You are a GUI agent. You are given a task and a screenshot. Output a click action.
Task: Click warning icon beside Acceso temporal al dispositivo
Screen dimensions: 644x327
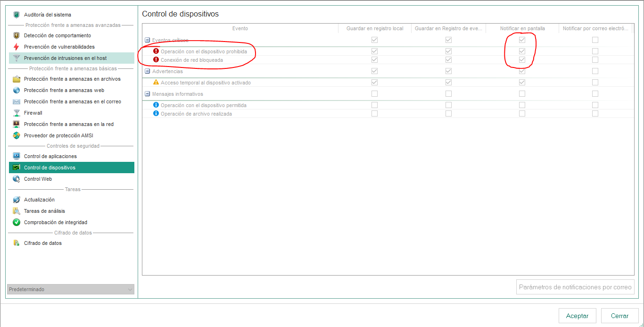click(156, 83)
